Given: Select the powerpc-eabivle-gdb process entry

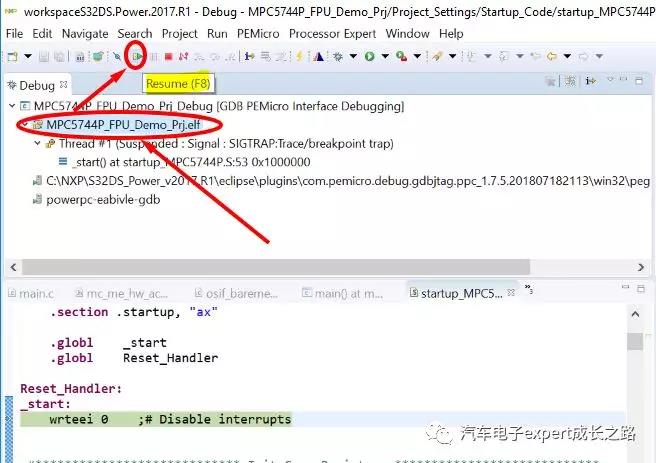Looking at the screenshot, I should pyautogui.click(x=105, y=199).
